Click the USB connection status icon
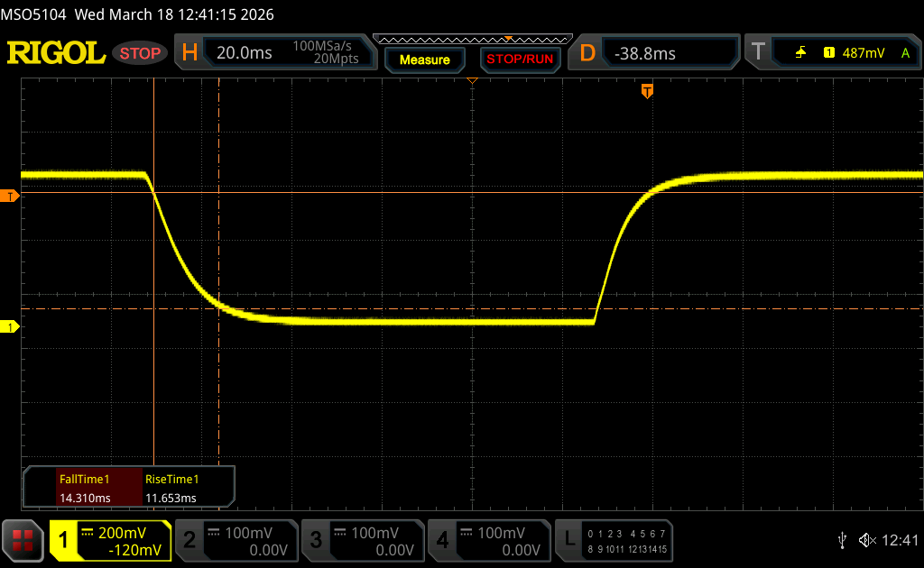 point(842,540)
